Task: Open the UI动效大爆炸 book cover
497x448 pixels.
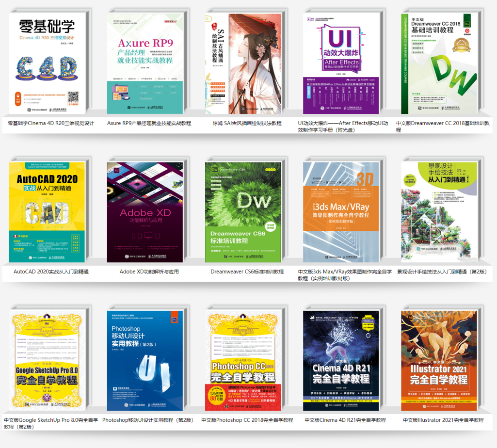Action: pyautogui.click(x=341, y=64)
